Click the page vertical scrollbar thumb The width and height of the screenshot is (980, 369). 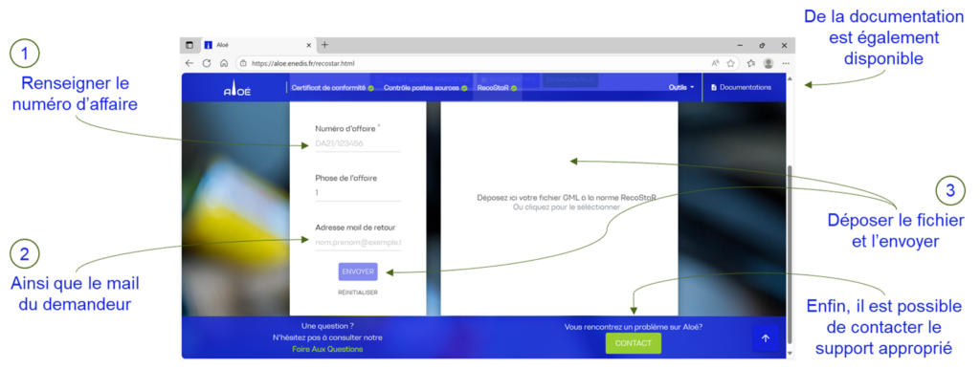coord(790,253)
